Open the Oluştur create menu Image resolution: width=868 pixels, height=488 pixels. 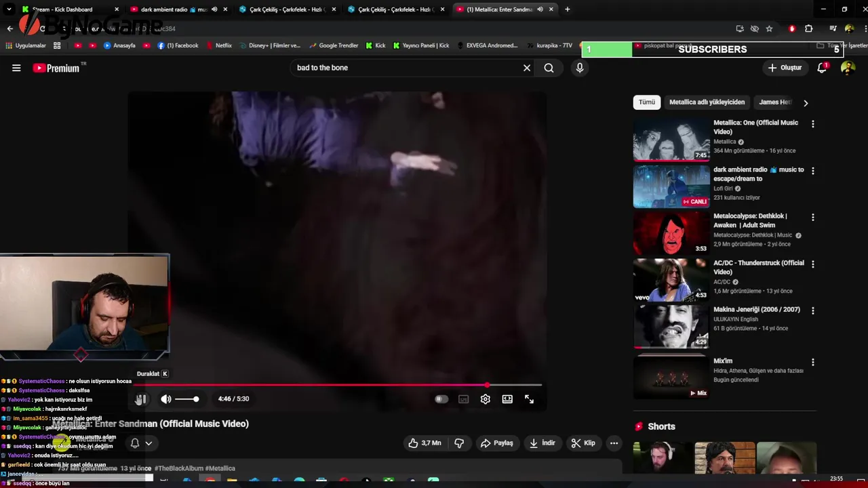(x=785, y=68)
